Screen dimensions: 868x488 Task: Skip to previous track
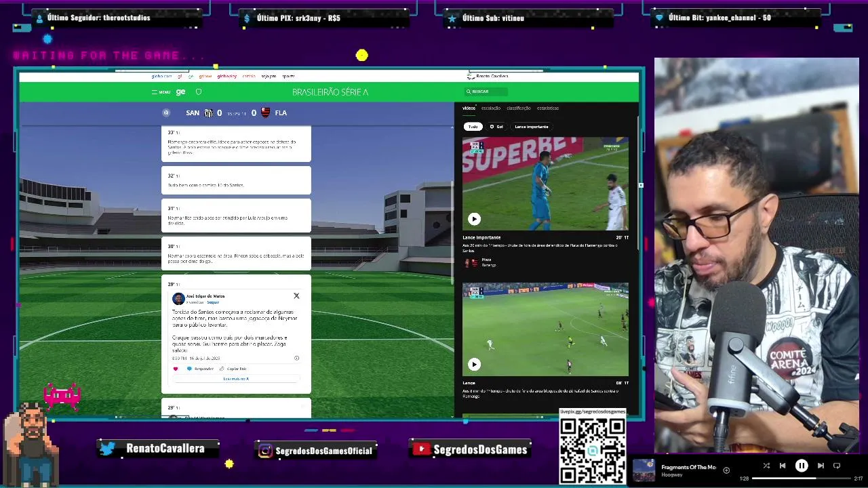click(x=783, y=466)
